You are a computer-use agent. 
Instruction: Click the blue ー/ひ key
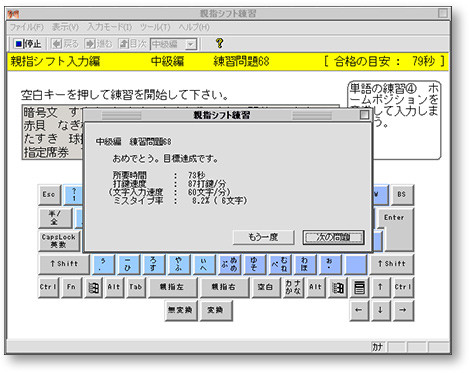point(128,264)
